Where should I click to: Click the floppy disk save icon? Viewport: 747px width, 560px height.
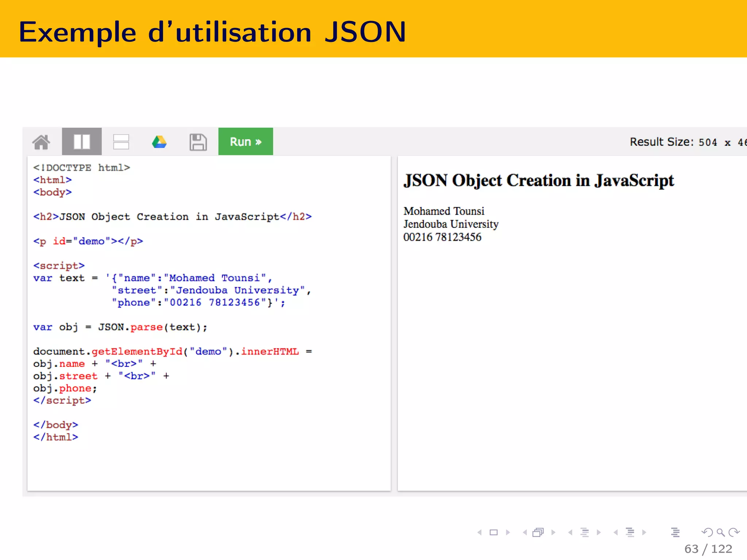pyautogui.click(x=198, y=142)
